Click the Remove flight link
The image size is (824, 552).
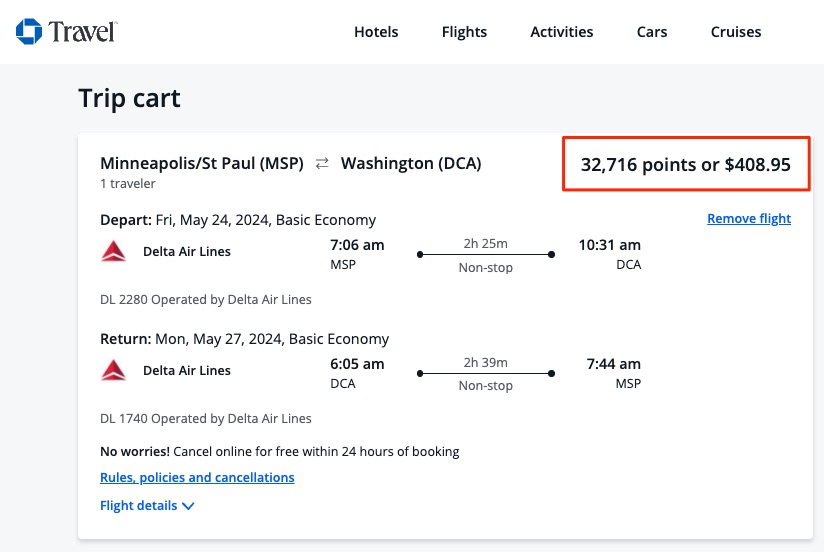(x=749, y=218)
